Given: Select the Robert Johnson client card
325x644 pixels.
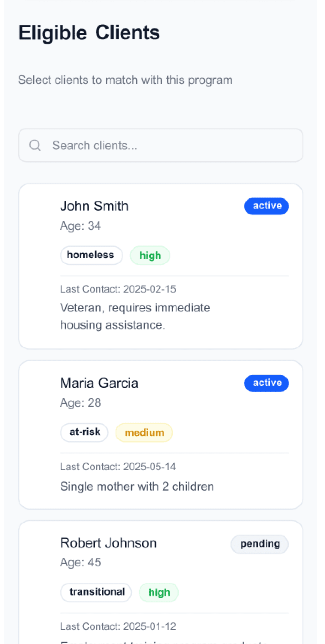Looking at the screenshot, I should 160,582.
